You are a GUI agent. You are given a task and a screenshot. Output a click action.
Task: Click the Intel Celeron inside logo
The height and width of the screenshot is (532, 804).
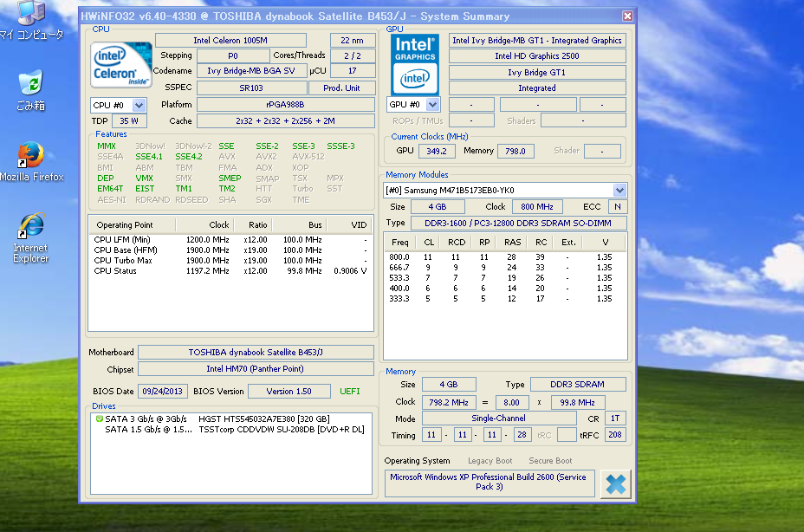coord(120,64)
